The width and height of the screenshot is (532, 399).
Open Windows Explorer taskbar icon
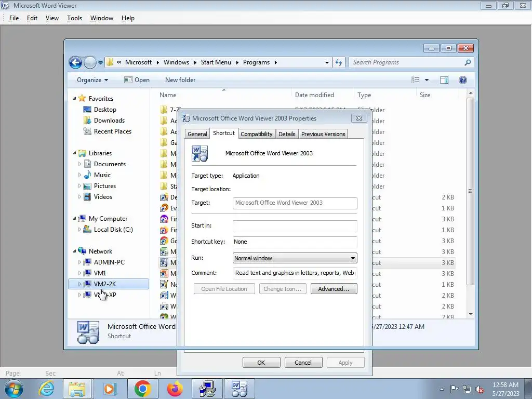(77, 389)
